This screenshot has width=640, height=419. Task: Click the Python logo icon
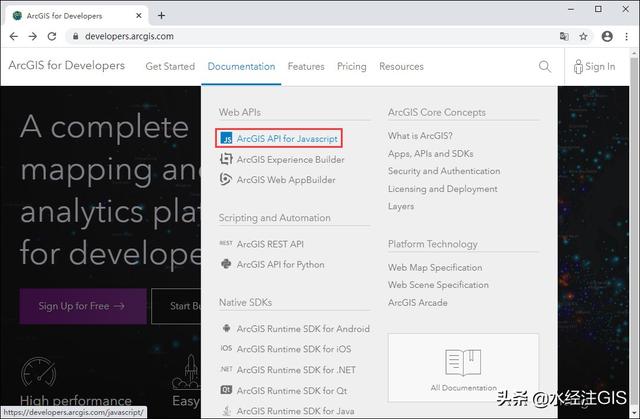point(226,264)
